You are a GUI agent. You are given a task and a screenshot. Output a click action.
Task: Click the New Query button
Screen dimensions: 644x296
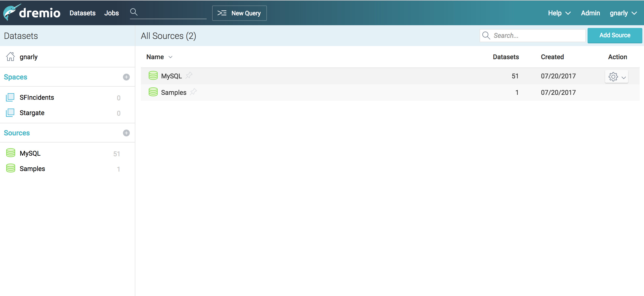click(239, 13)
